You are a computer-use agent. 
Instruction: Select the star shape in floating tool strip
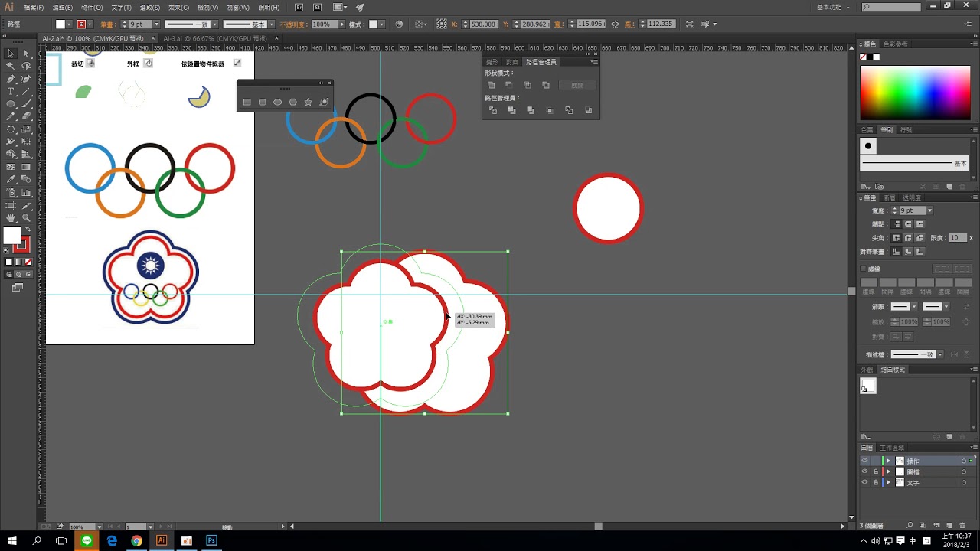click(309, 102)
